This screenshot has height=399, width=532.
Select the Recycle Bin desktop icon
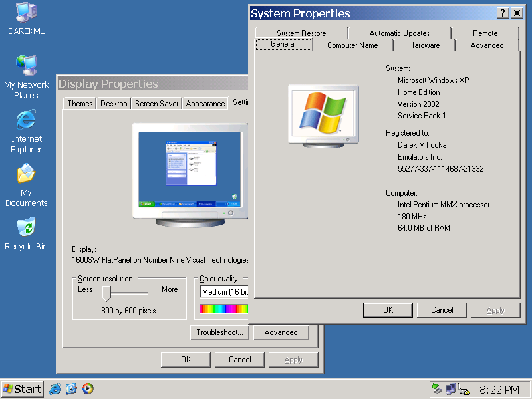tap(26, 234)
